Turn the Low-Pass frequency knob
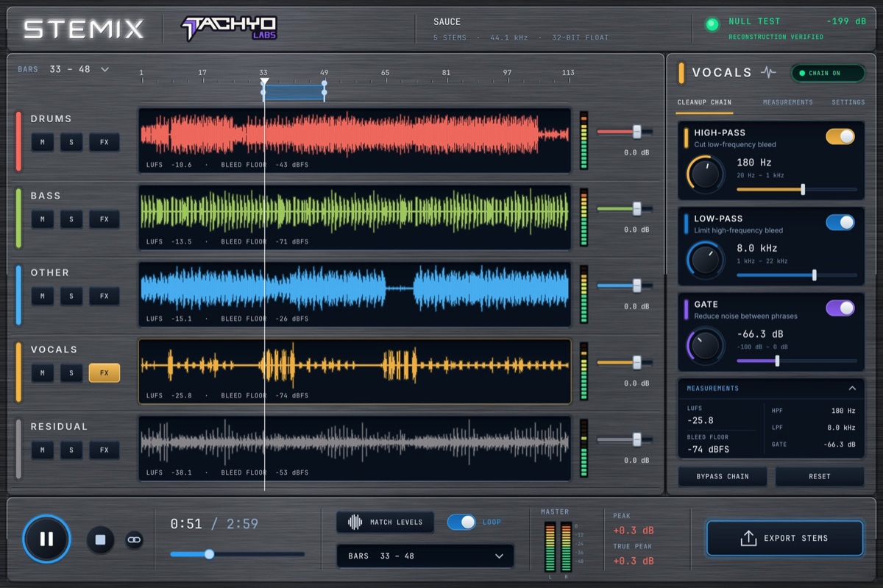The image size is (883, 588). coord(706,260)
